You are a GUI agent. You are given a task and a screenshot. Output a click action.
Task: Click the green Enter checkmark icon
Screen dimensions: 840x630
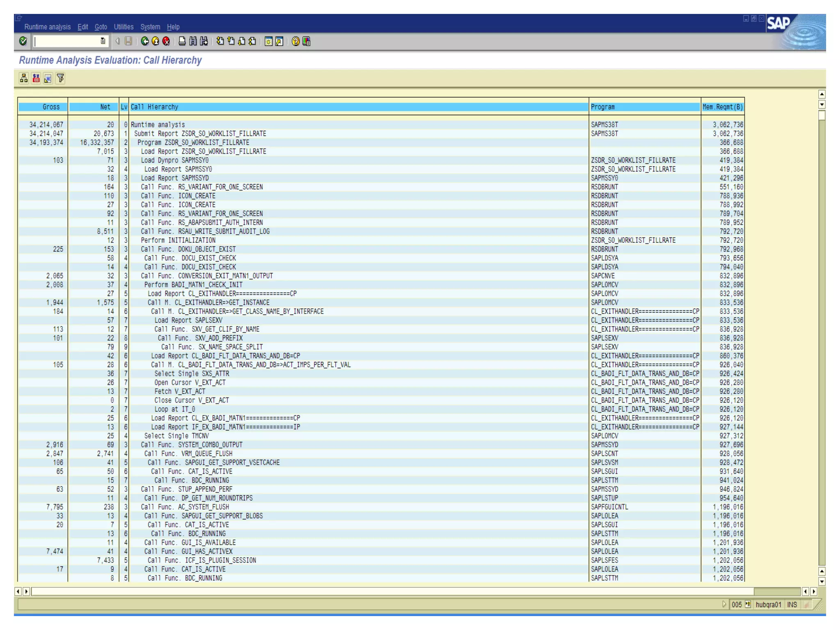pos(23,41)
